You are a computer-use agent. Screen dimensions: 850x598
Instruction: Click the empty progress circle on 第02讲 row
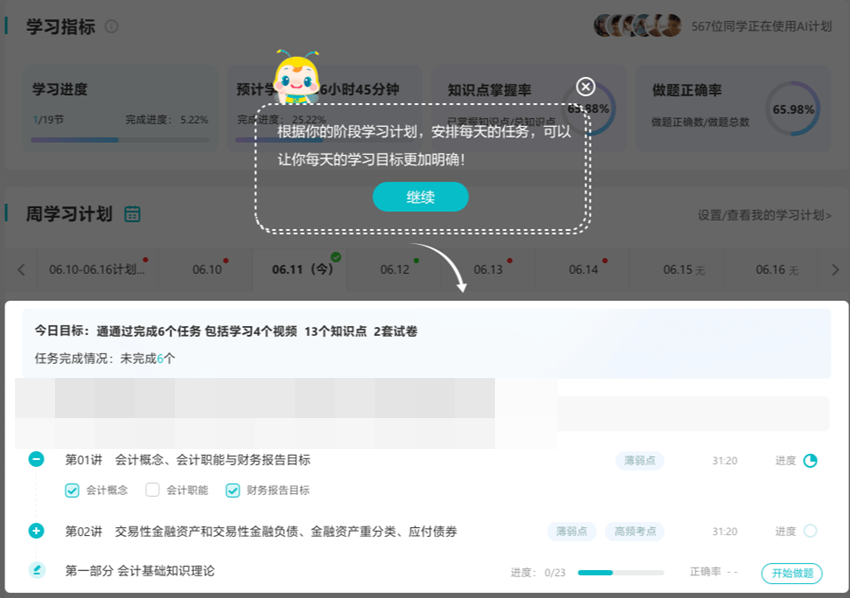812,531
